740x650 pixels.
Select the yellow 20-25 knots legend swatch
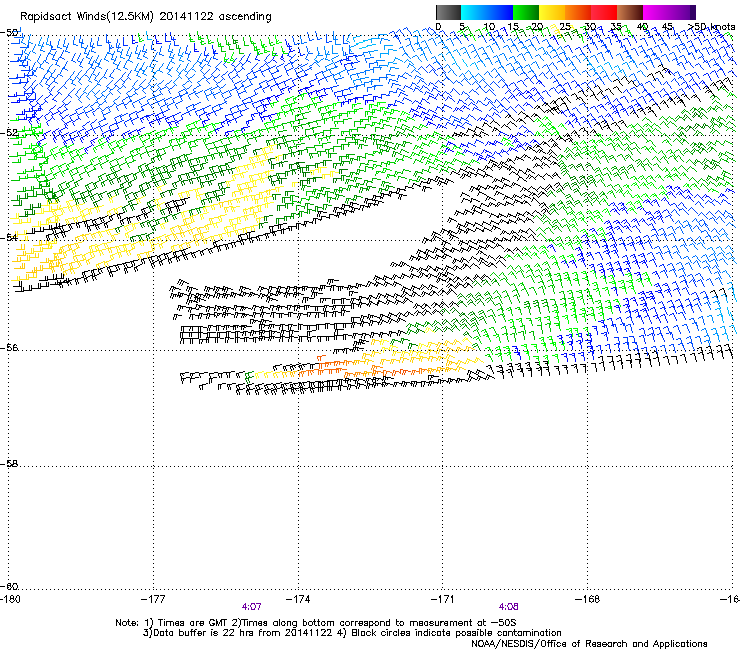tap(552, 12)
